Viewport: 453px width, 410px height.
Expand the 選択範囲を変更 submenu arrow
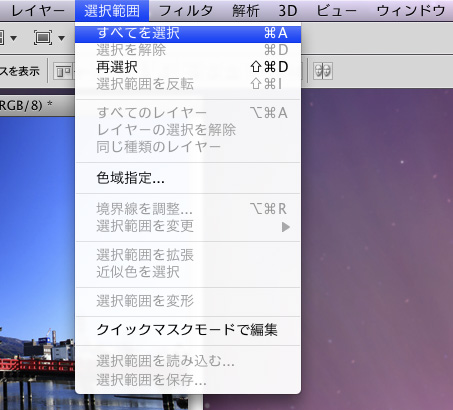pos(285,227)
